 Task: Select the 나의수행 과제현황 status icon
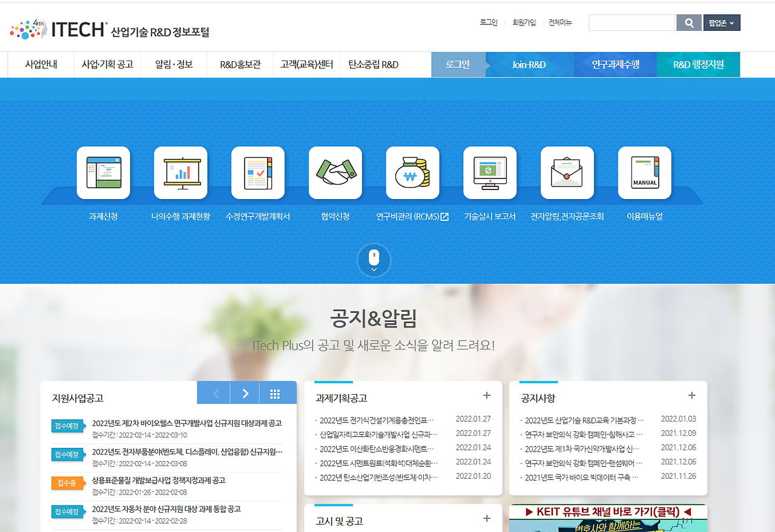(x=180, y=172)
